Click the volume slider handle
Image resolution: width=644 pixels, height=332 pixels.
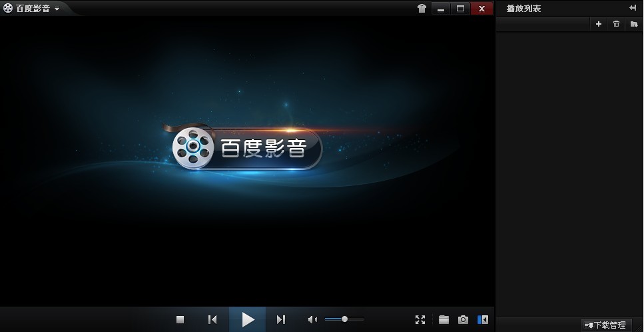tap(344, 319)
